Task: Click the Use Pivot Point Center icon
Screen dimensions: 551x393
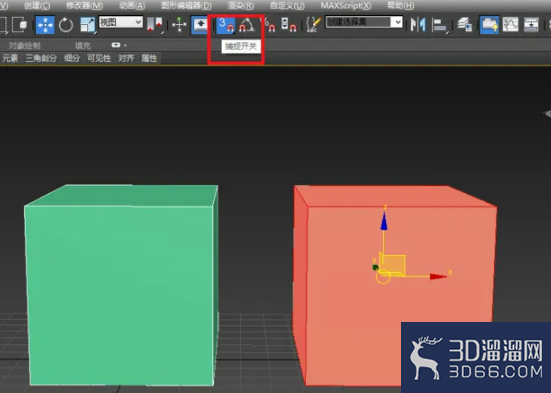Action: point(155,25)
